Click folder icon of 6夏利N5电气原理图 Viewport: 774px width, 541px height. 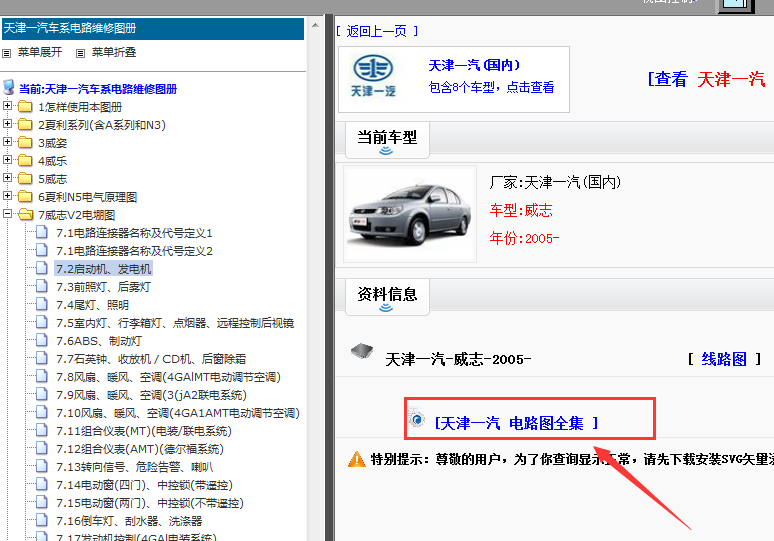tap(25, 196)
